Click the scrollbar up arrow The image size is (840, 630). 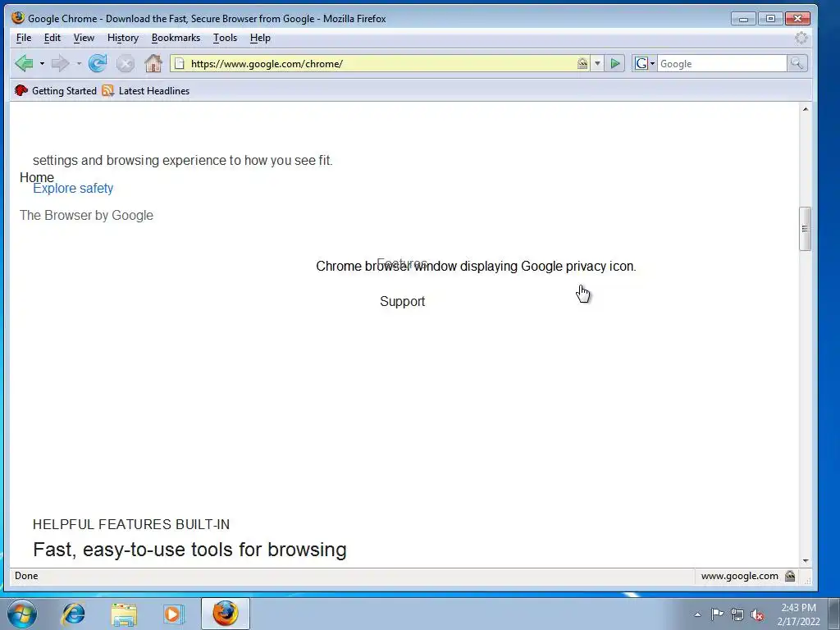pos(806,109)
